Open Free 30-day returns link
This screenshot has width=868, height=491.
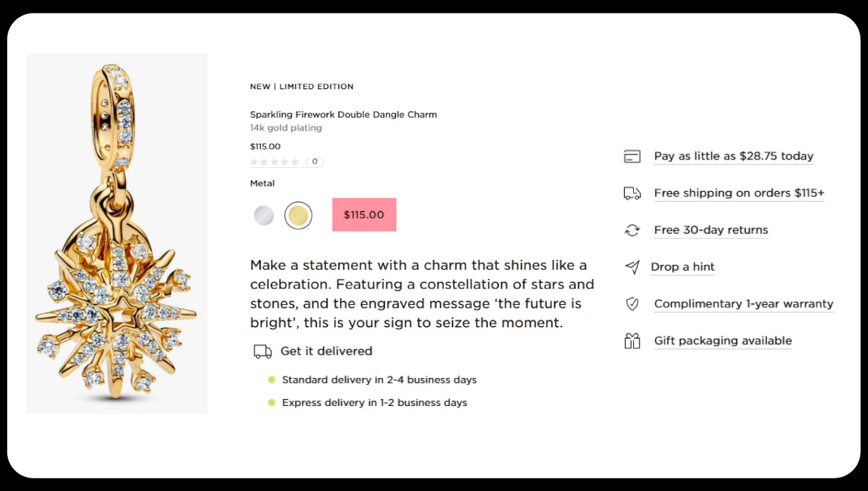tap(711, 230)
